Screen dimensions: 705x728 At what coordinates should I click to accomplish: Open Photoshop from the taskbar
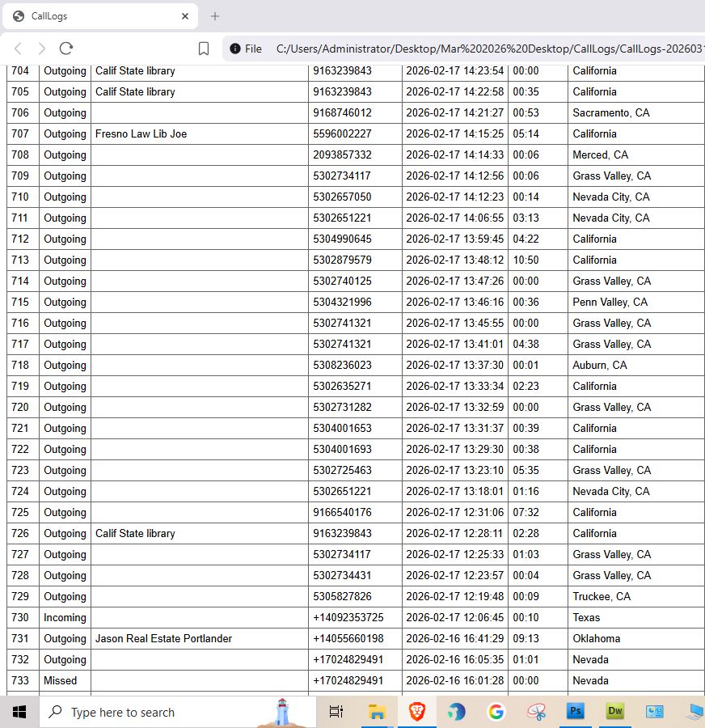[x=575, y=711]
